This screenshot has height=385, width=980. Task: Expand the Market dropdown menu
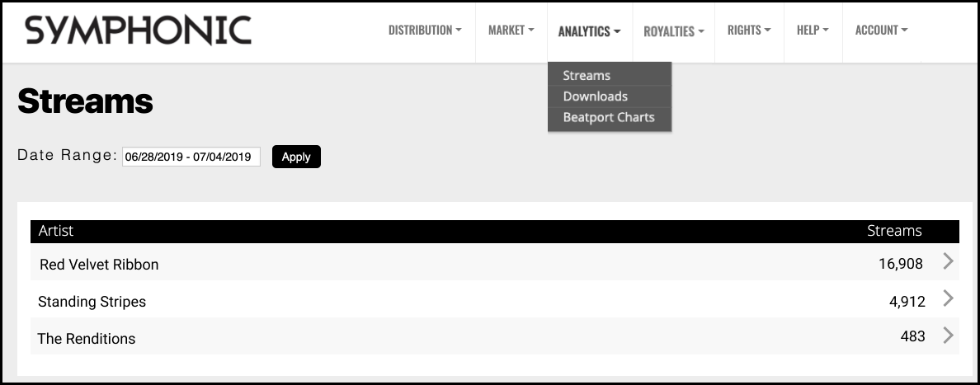(x=511, y=30)
